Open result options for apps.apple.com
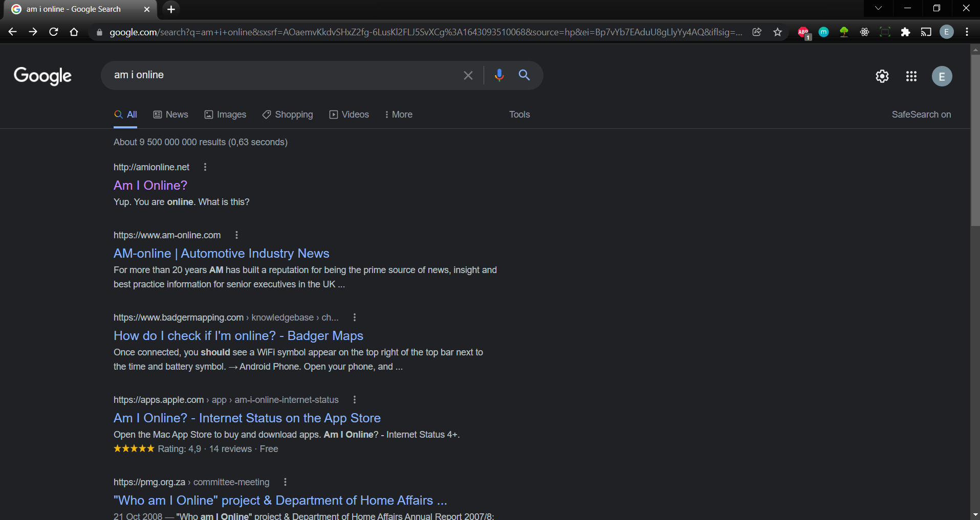 (354, 400)
